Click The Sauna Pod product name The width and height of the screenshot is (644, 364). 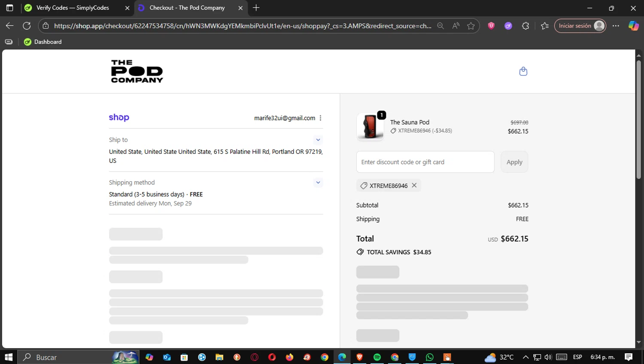click(x=410, y=122)
